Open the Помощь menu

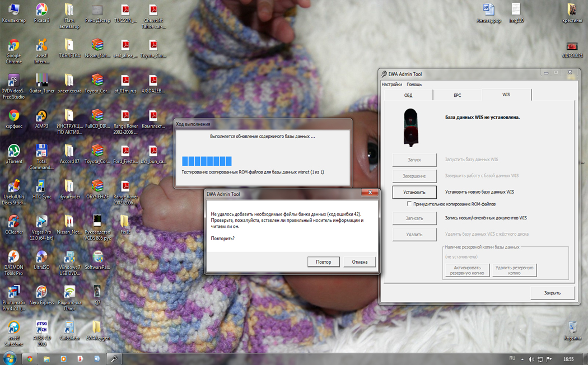[x=414, y=85]
